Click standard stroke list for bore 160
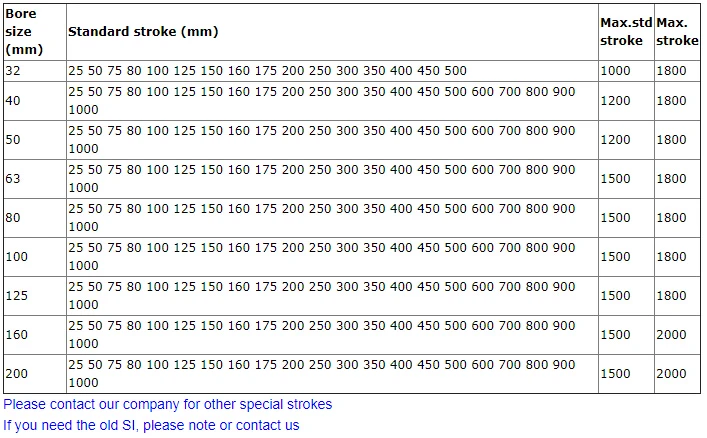 pyautogui.click(x=332, y=335)
